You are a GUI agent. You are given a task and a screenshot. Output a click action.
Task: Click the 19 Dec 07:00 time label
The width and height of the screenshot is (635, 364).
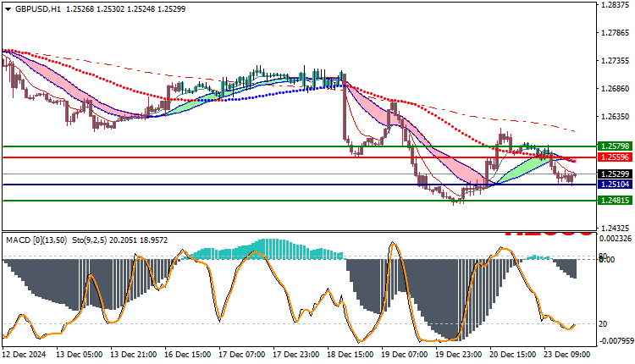click(404, 355)
